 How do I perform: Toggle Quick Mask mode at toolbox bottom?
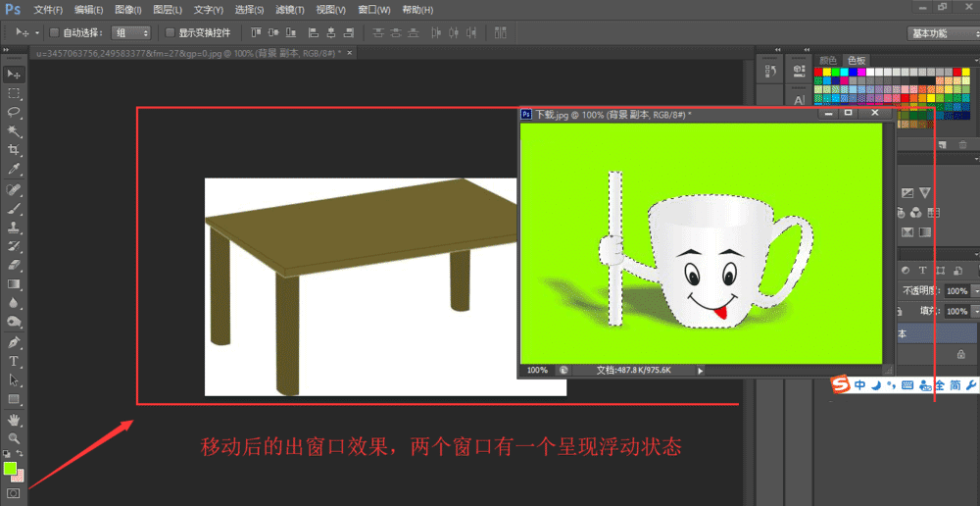point(14,493)
